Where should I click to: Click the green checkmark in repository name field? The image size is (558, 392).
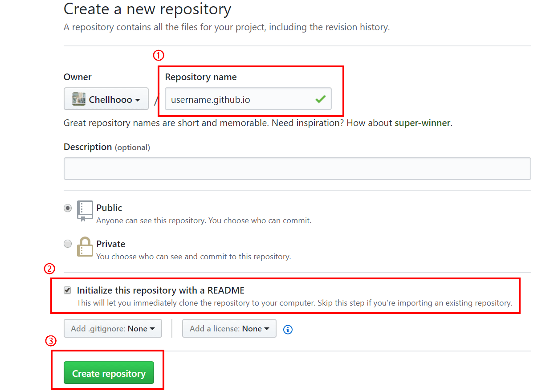320,99
